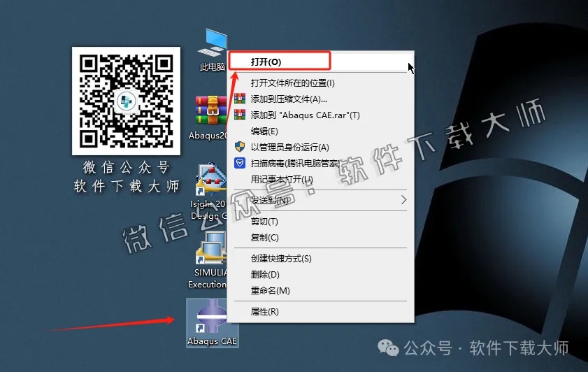Click WinRAR icon beside 添加到压缩文件

pos(240,99)
